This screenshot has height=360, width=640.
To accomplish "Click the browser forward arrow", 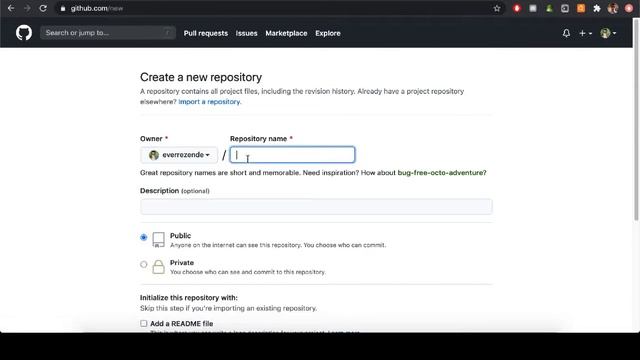I will point(27,8).
